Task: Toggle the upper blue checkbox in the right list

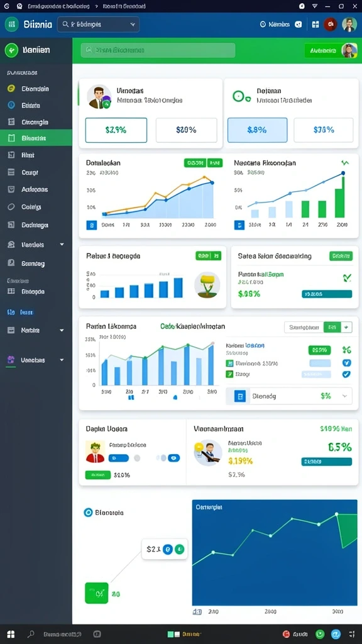Action: (x=346, y=363)
